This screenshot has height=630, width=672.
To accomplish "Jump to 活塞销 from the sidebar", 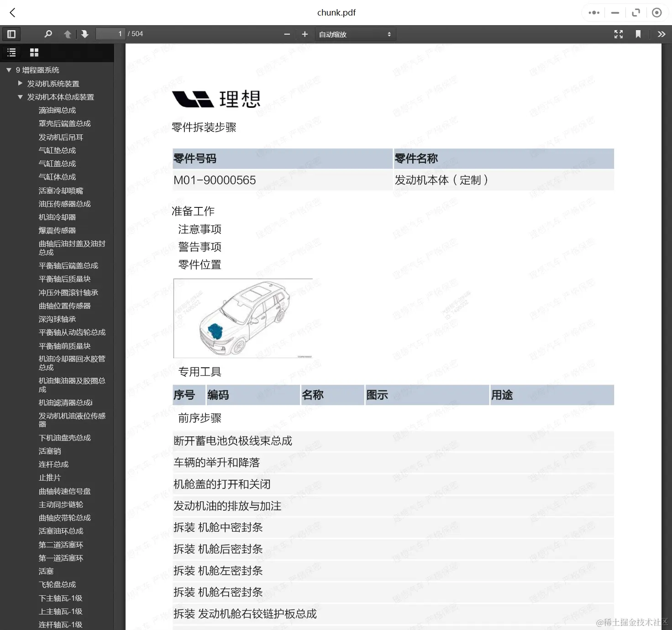I will 50,451.
